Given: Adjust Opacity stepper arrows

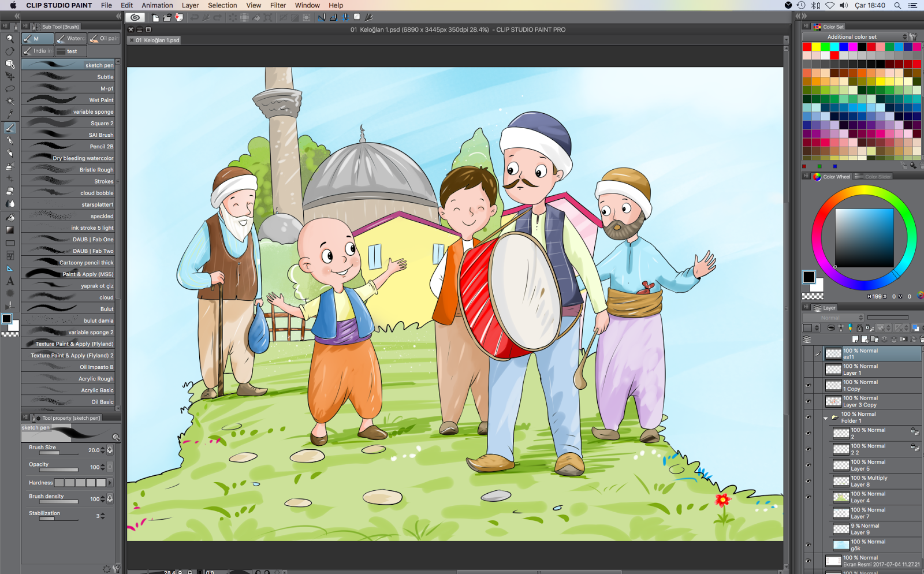Looking at the screenshot, I should (103, 467).
